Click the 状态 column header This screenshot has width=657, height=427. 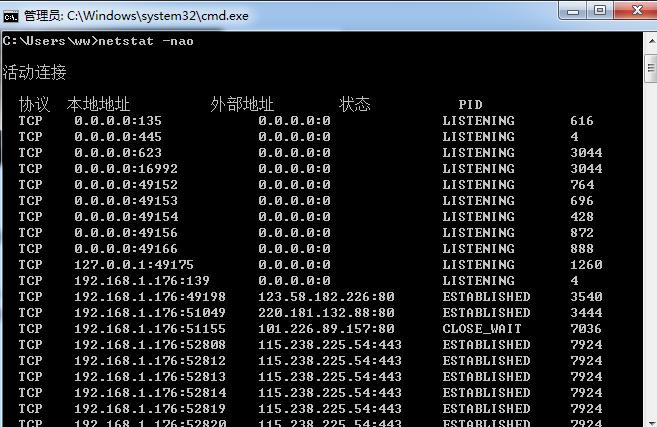coord(354,105)
